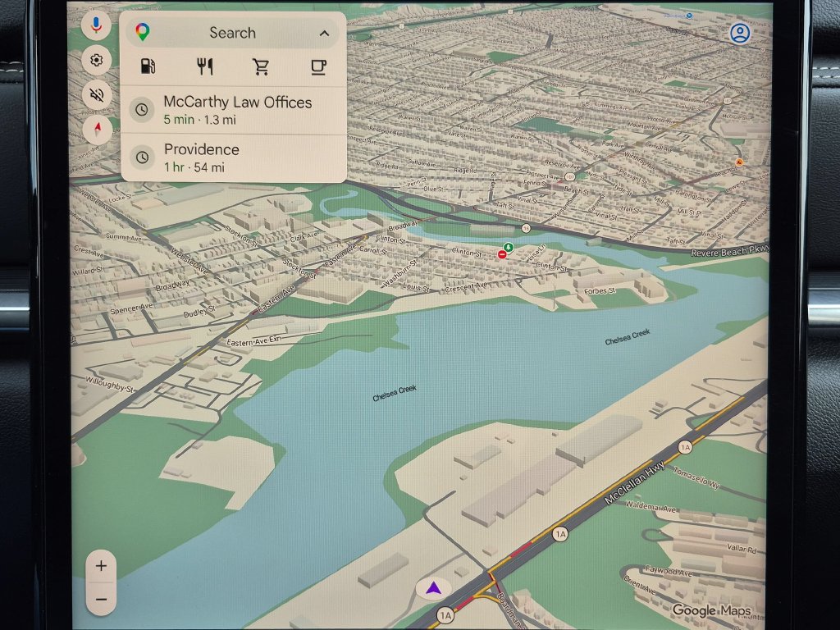The image size is (840, 630).
Task: Tap the Spencer Ave label
Action: coord(131,308)
